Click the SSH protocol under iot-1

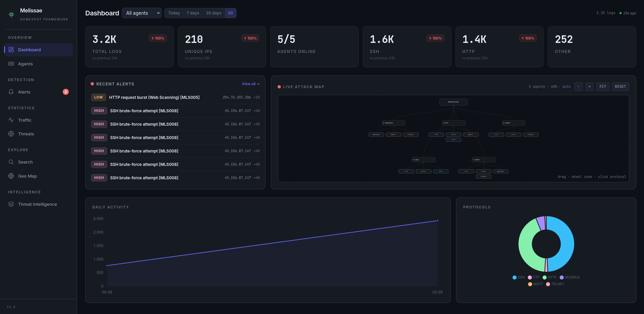click(453, 140)
